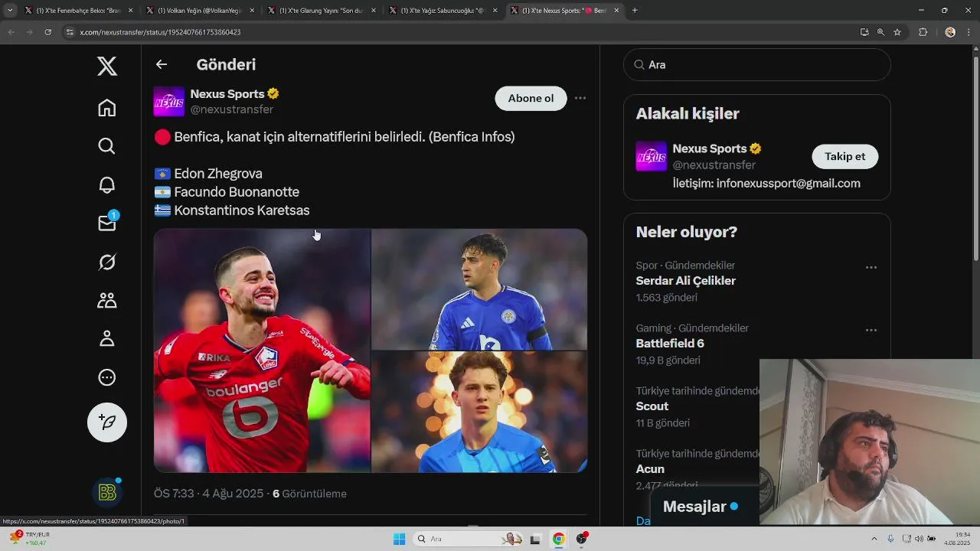Open Scout trending topic
This screenshot has width=980, height=551.
[x=652, y=406]
